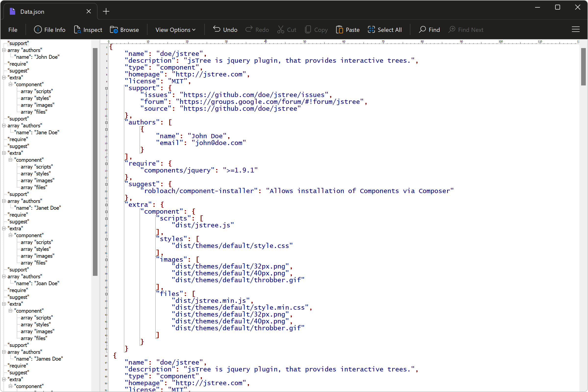The width and height of the screenshot is (588, 392).
Task: Click the File menu item
Action: pos(13,30)
